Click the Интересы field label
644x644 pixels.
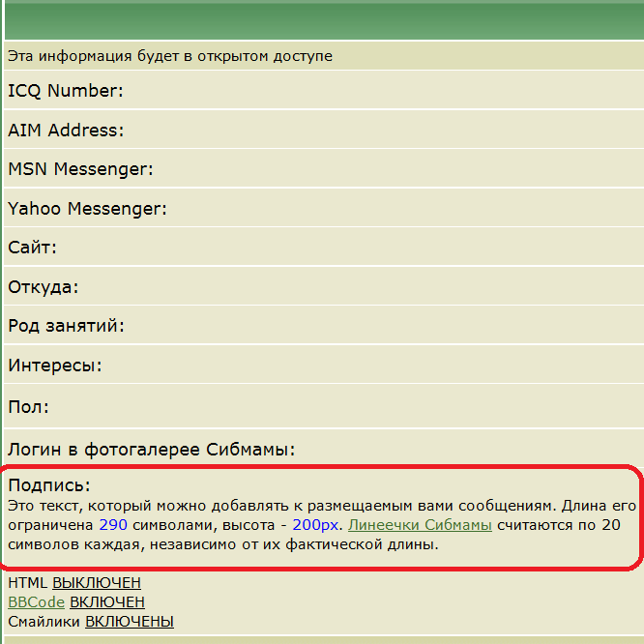point(55,366)
